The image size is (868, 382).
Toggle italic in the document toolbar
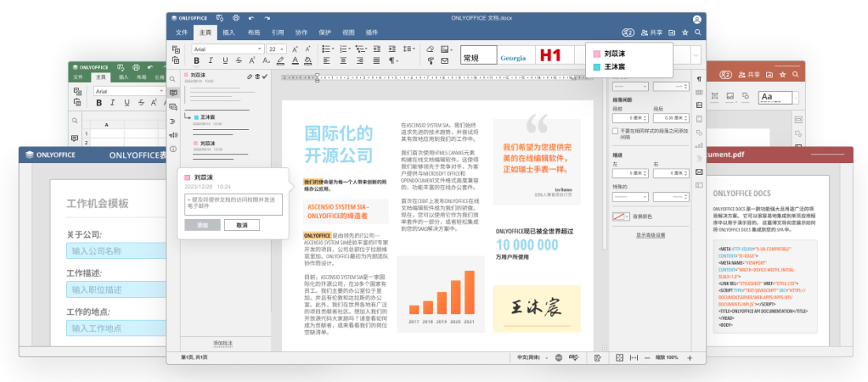210,61
